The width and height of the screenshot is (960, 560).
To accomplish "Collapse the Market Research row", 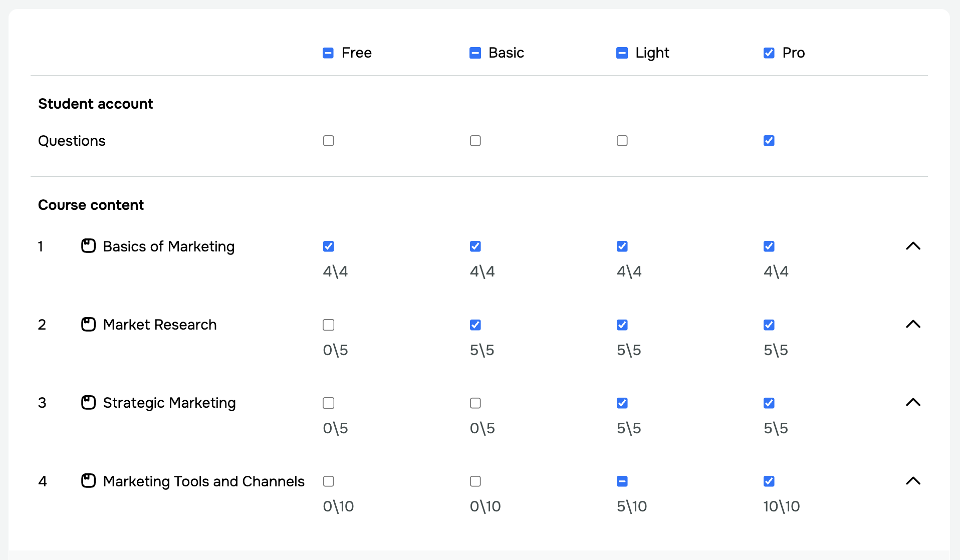I will click(913, 325).
